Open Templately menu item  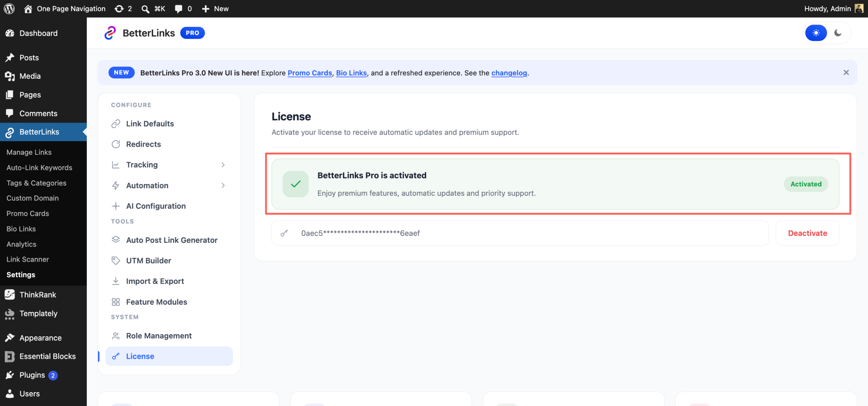(43, 313)
